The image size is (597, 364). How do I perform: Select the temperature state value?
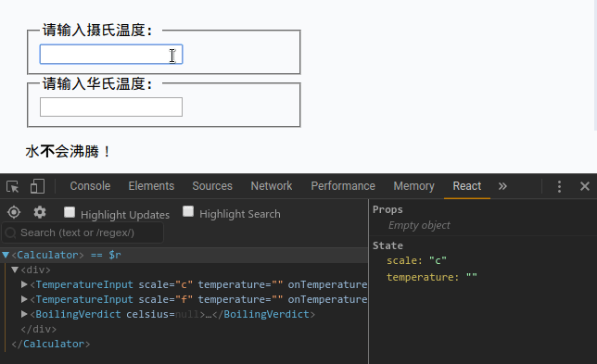tap(471, 277)
